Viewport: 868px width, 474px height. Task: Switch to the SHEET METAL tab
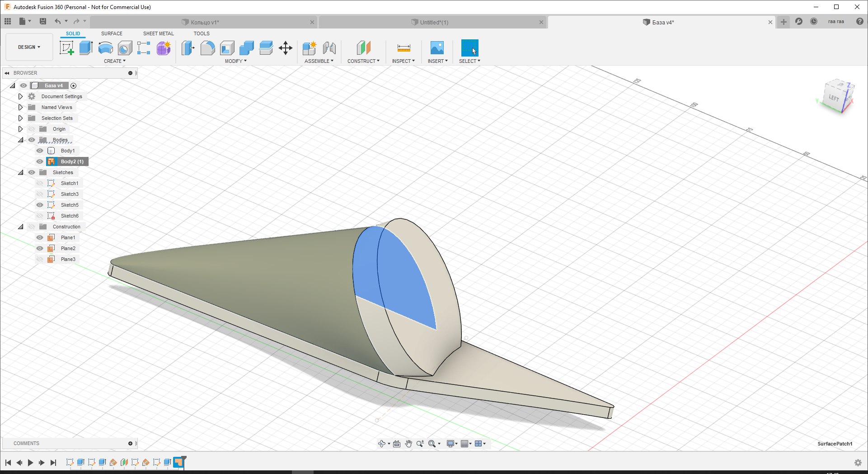tap(158, 33)
